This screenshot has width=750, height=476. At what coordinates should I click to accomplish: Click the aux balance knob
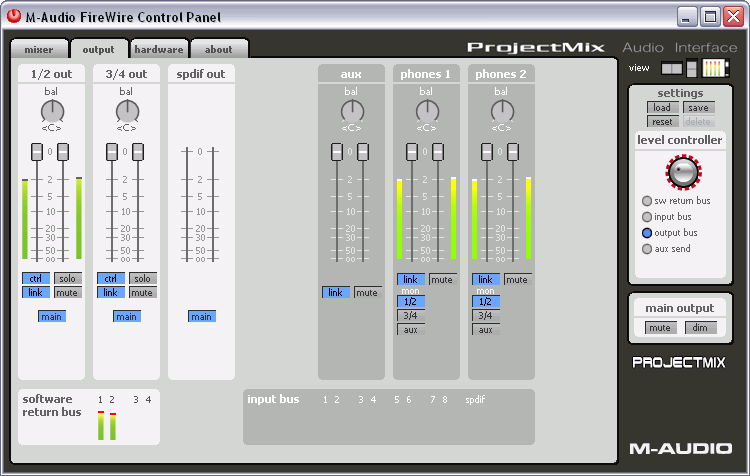[352, 112]
